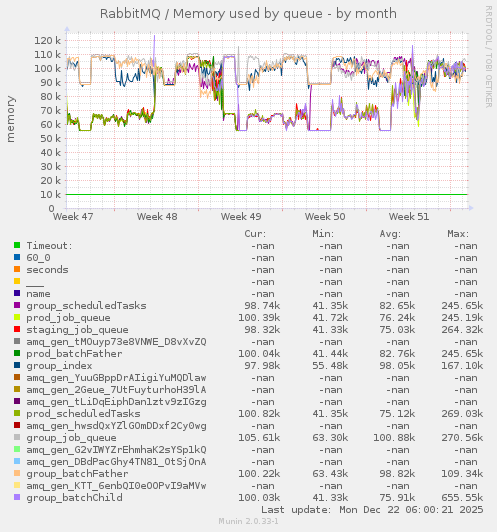This screenshot has height=532, width=497.
Task: Click the Last update timestamp text
Action: [372, 510]
